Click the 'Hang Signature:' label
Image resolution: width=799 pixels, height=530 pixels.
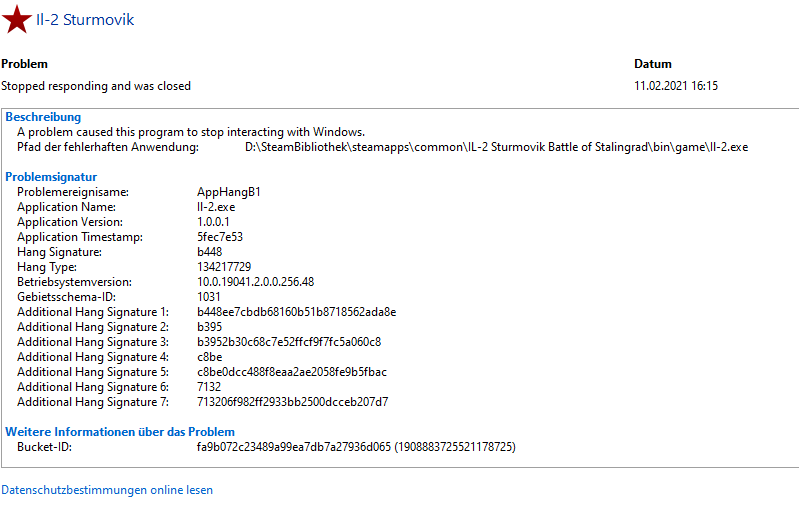59,252
